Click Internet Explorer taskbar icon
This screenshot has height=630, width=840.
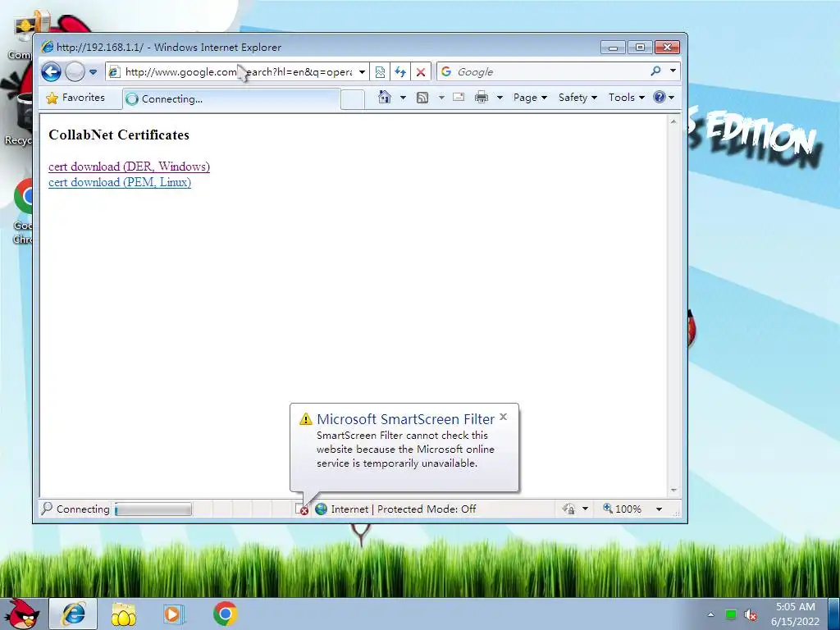pyautogui.click(x=73, y=614)
